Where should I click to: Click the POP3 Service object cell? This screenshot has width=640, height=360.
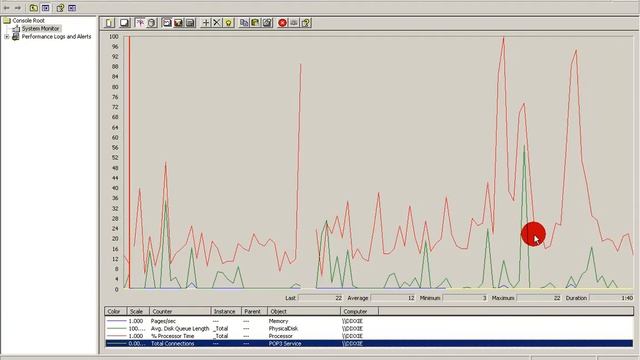285,344
